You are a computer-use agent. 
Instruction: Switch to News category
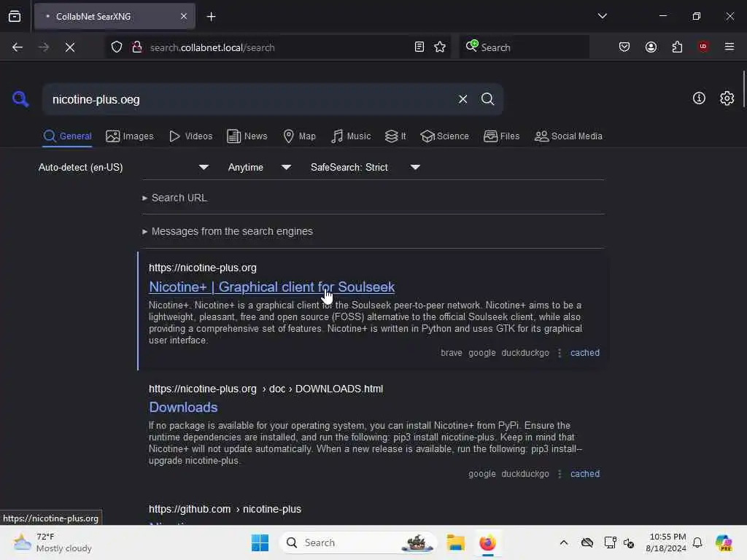(247, 136)
